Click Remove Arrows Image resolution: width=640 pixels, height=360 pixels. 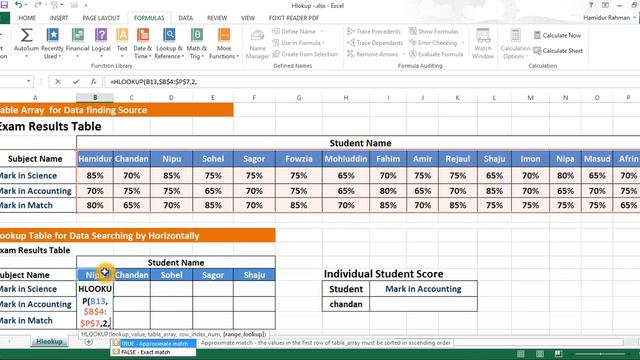[372, 54]
